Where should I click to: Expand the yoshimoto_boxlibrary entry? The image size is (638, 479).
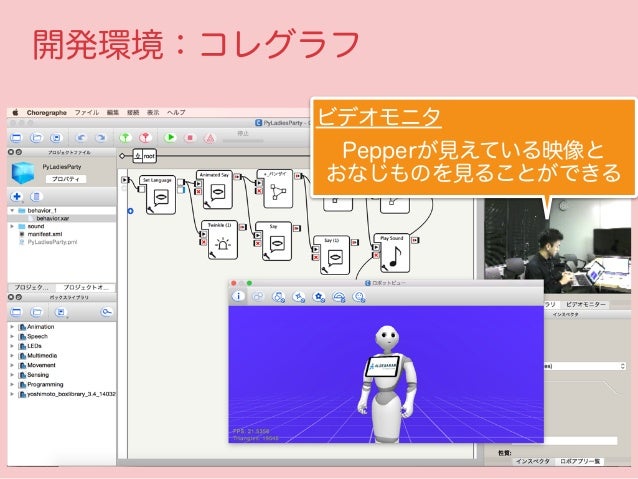12,394
